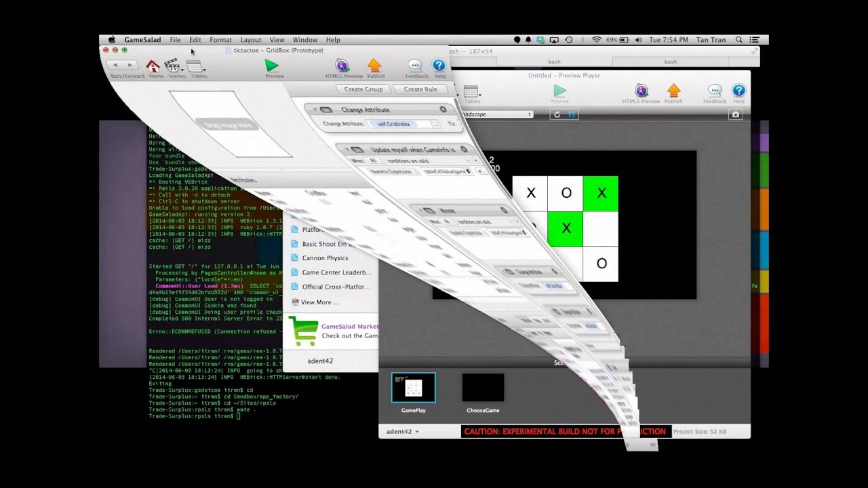Click Tan Tran user name in menu bar
This screenshot has height=488, width=868.
pos(711,40)
